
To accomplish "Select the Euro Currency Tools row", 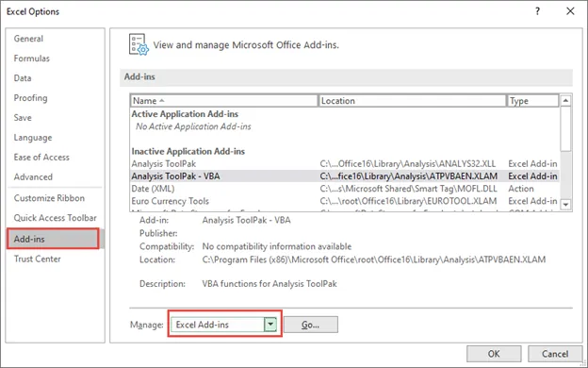I will coord(344,201).
